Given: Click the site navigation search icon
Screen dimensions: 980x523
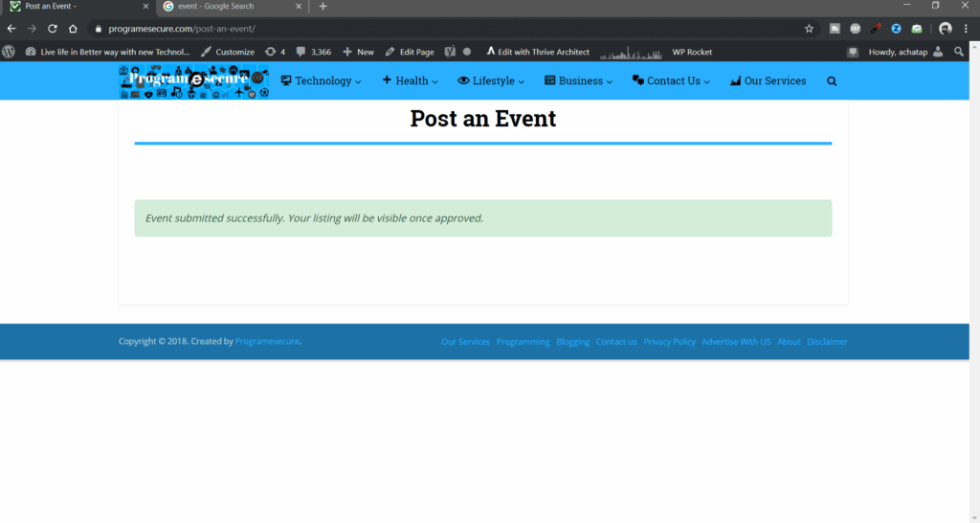Looking at the screenshot, I should [x=832, y=81].
